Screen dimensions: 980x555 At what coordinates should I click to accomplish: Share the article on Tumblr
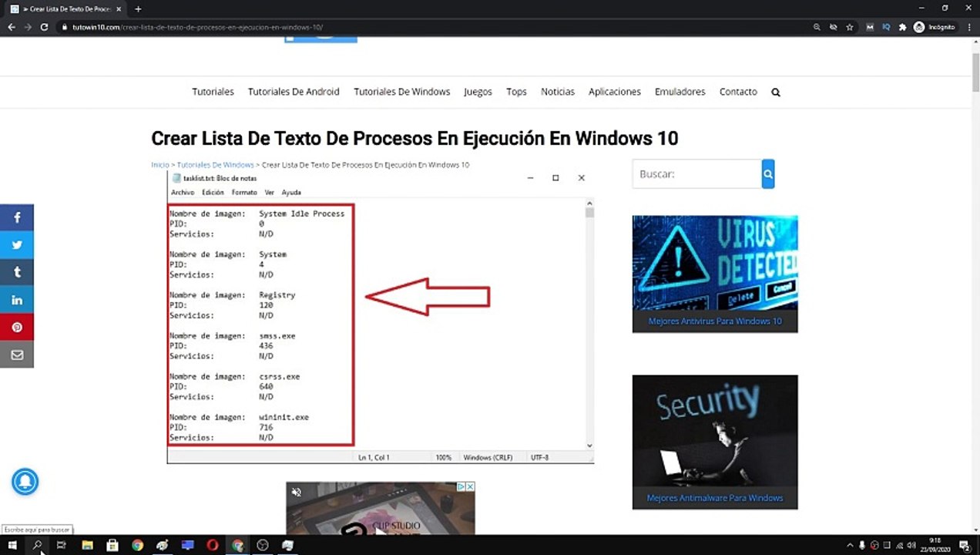click(x=17, y=272)
